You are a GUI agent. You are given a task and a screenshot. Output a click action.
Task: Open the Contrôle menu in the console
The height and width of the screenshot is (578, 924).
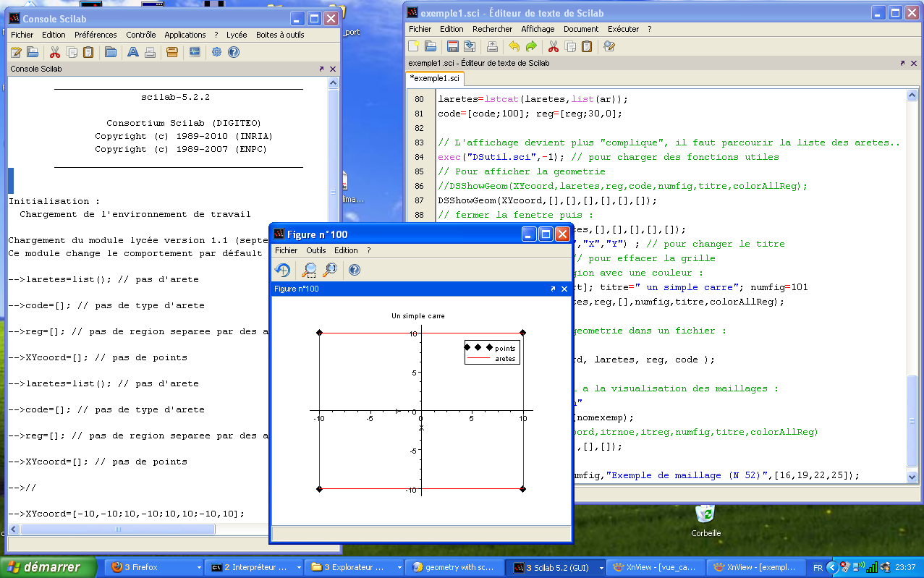coord(141,35)
